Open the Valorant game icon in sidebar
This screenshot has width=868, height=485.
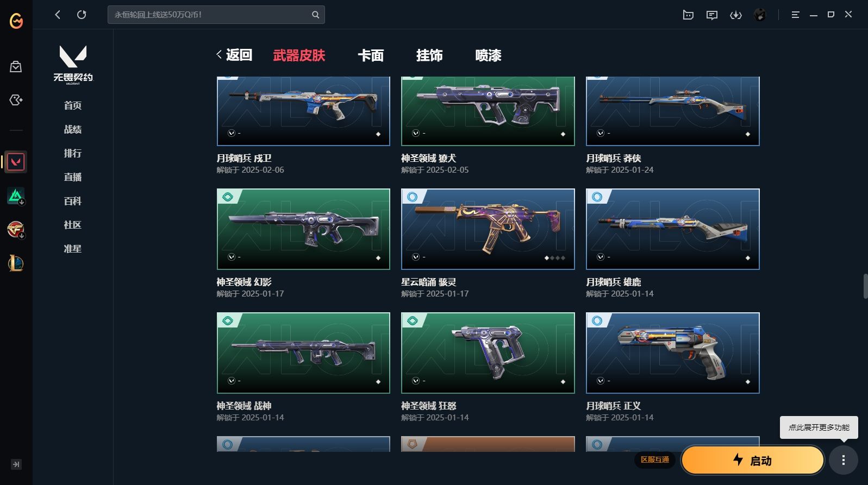pos(16,162)
